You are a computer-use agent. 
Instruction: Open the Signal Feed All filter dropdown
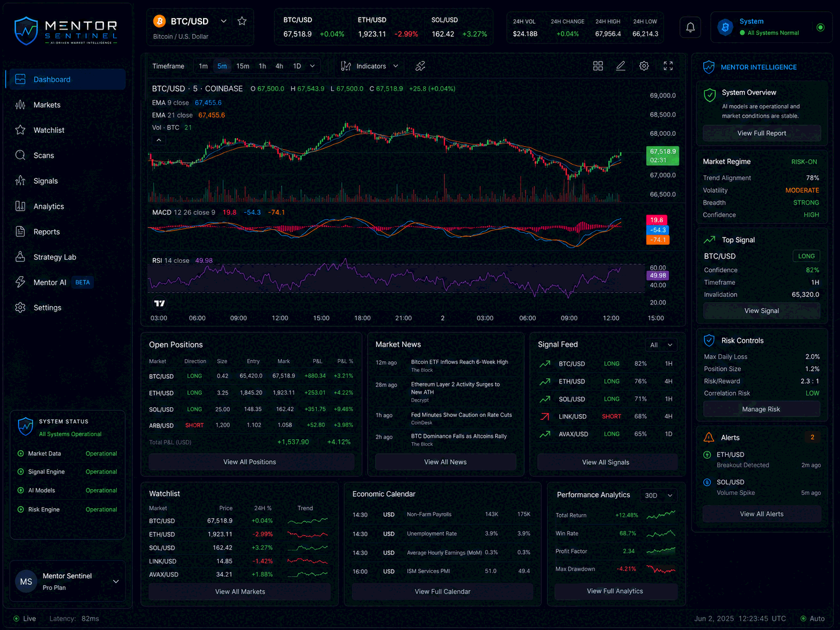[661, 345]
